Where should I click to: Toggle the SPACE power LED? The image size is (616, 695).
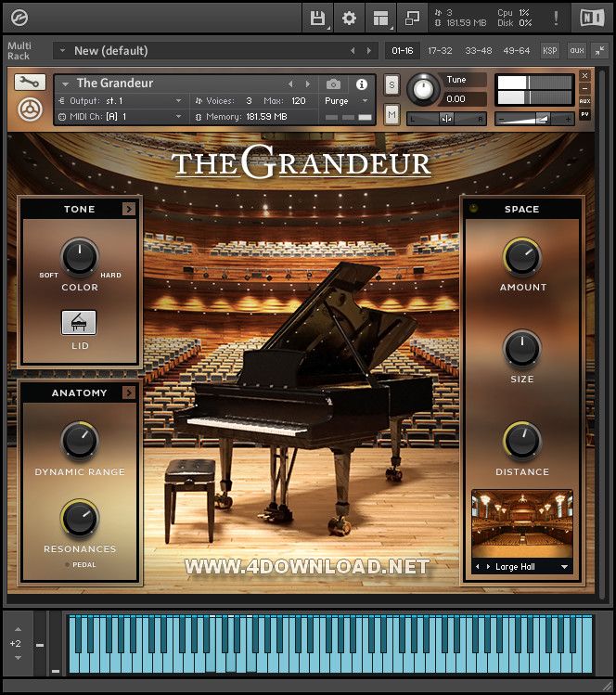click(x=473, y=209)
